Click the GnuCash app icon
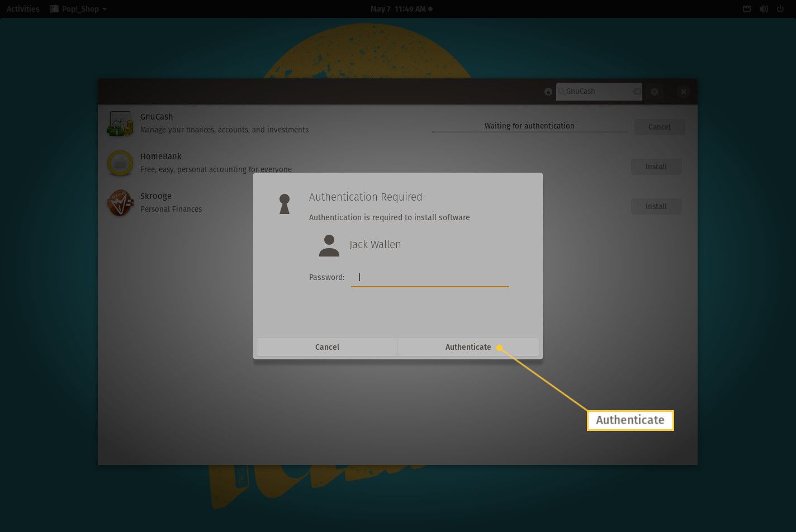796x532 pixels. 120,123
